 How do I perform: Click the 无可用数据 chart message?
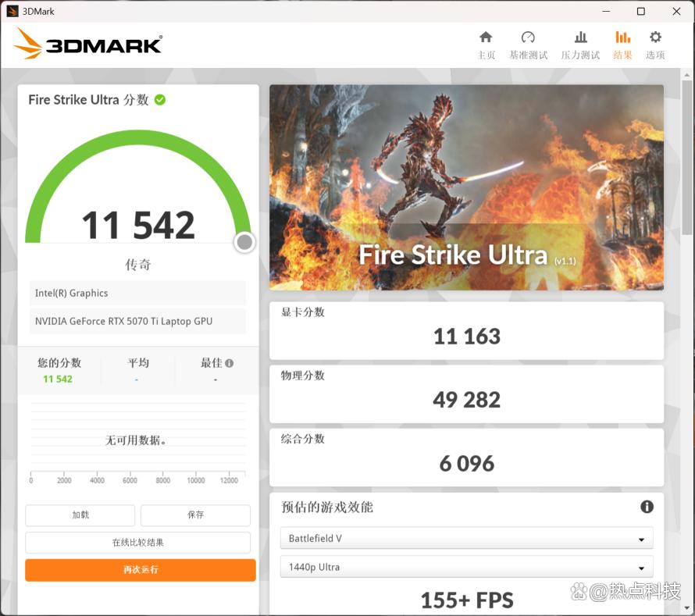136,440
